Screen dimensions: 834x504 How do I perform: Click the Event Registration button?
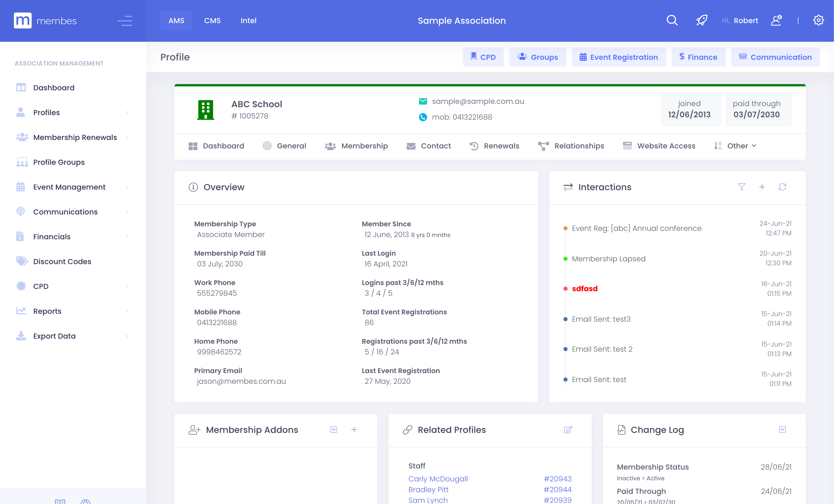[619, 57]
